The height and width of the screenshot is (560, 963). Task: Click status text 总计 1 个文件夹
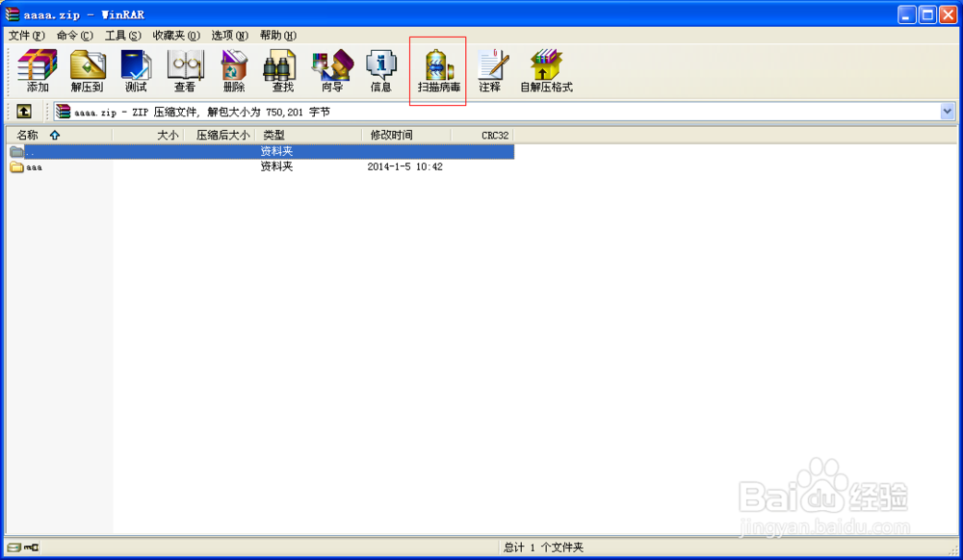543,547
